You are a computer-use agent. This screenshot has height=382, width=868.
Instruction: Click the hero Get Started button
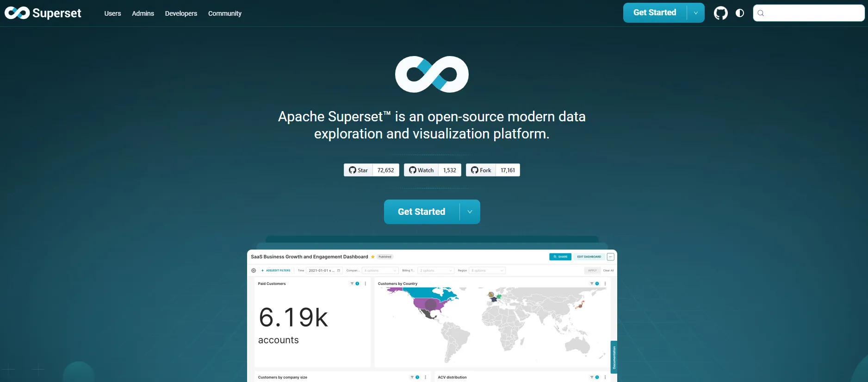(x=422, y=212)
